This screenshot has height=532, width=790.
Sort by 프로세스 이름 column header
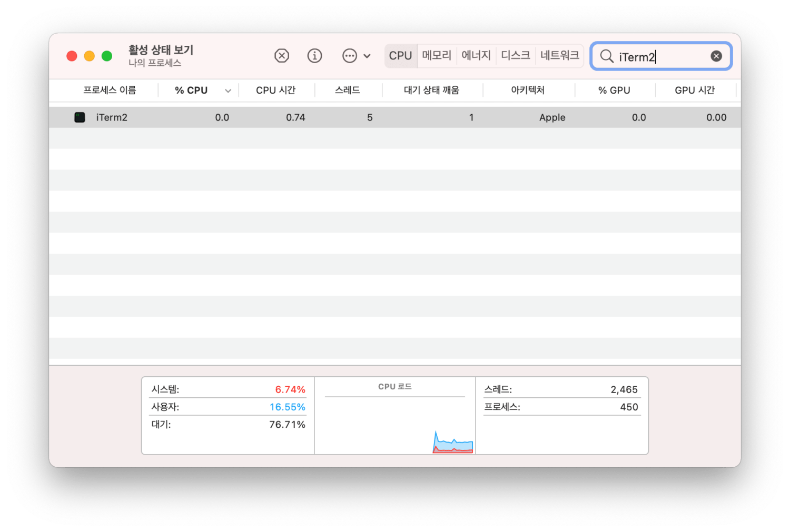110,91
